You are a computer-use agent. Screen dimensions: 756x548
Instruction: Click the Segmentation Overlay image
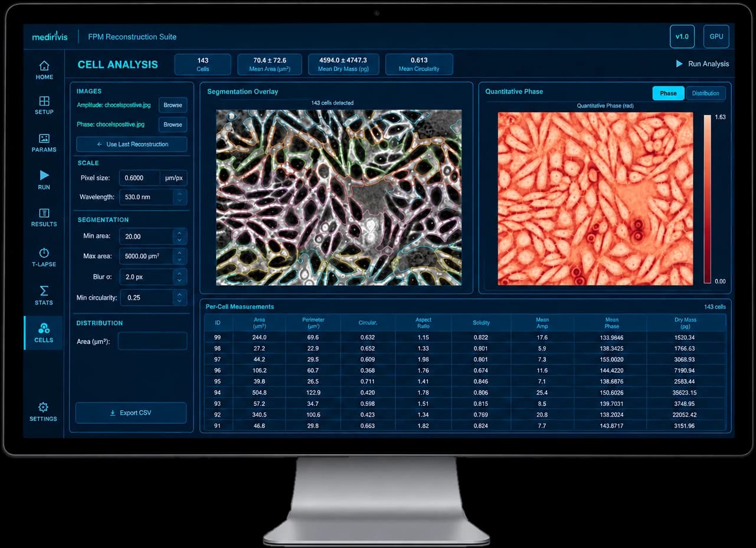pyautogui.click(x=339, y=198)
